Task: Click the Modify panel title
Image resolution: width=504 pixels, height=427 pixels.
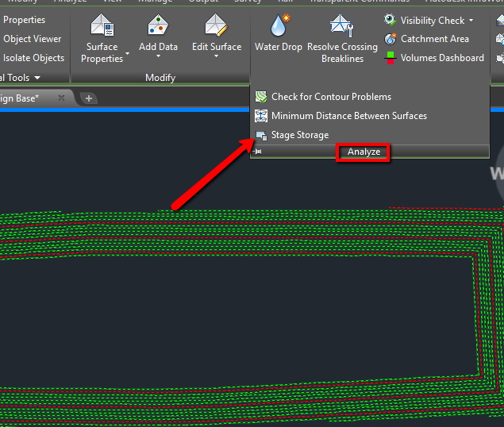Action: (x=160, y=78)
